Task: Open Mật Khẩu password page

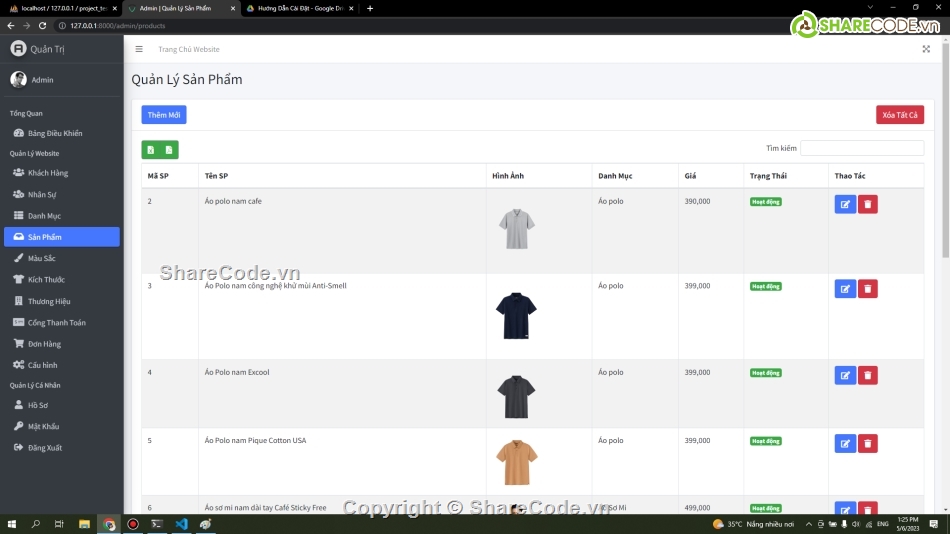Action: [62, 426]
